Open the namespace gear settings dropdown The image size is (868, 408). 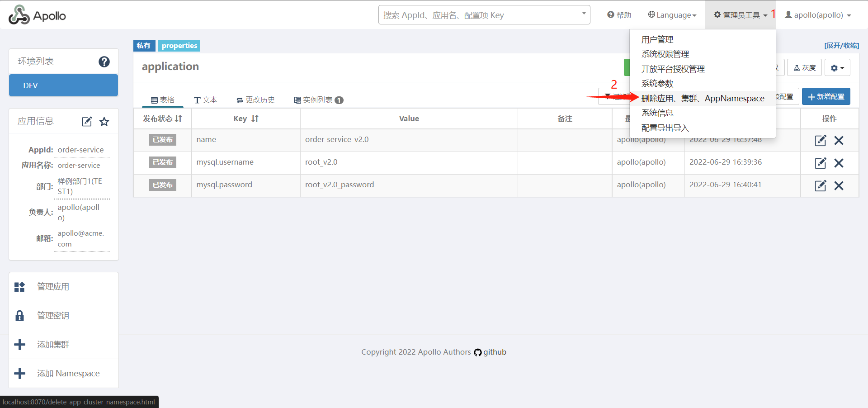pos(837,68)
